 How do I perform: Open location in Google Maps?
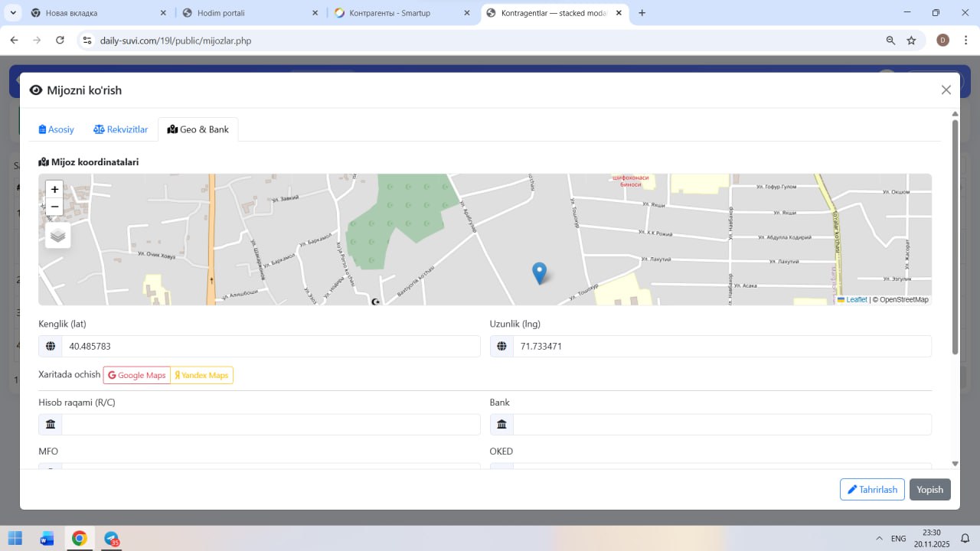(137, 375)
